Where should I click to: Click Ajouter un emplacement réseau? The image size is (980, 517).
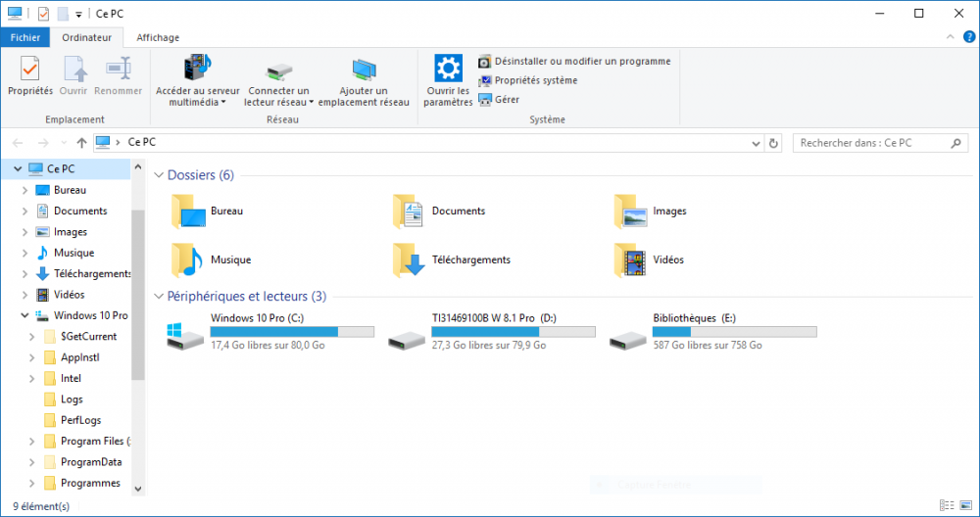click(x=364, y=70)
